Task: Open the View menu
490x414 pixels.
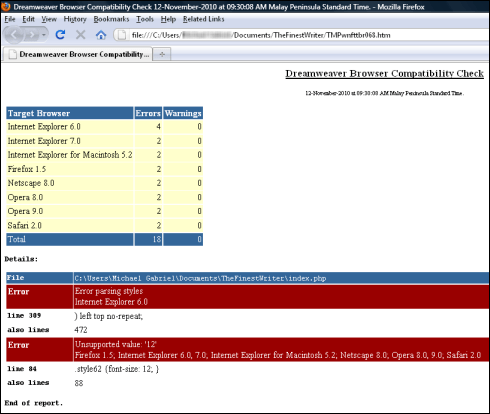Action: click(x=49, y=19)
